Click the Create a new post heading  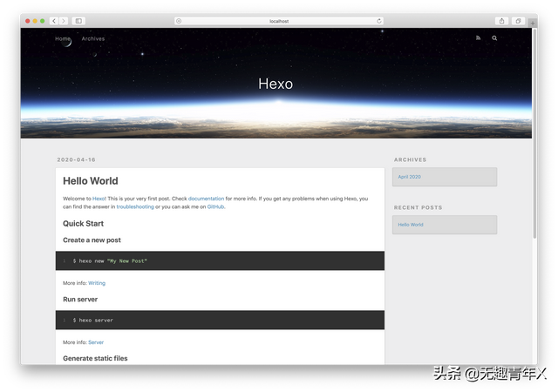tap(92, 240)
